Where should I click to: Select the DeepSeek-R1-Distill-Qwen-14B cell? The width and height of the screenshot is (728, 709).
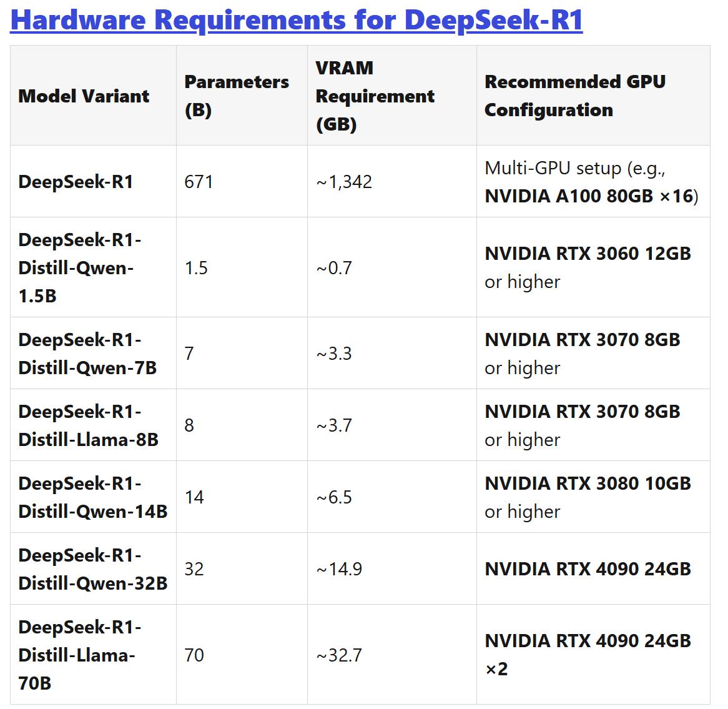93,497
